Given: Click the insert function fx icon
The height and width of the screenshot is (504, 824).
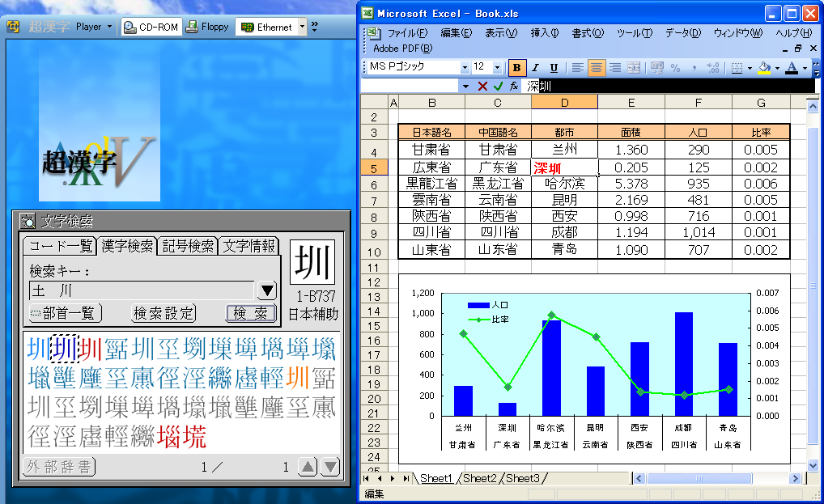Looking at the screenshot, I should [x=513, y=86].
